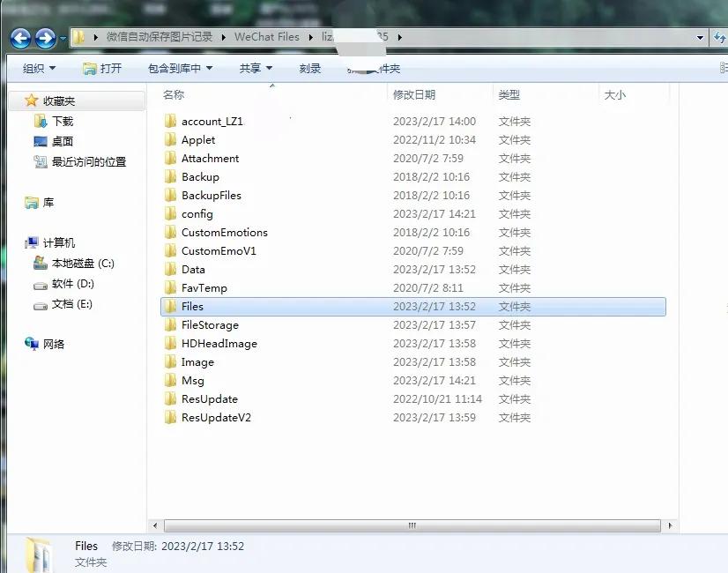Click 修改日期: 2023/2/17 13:52 in details pane
Image resolution: width=728 pixels, height=573 pixels.
click(178, 546)
